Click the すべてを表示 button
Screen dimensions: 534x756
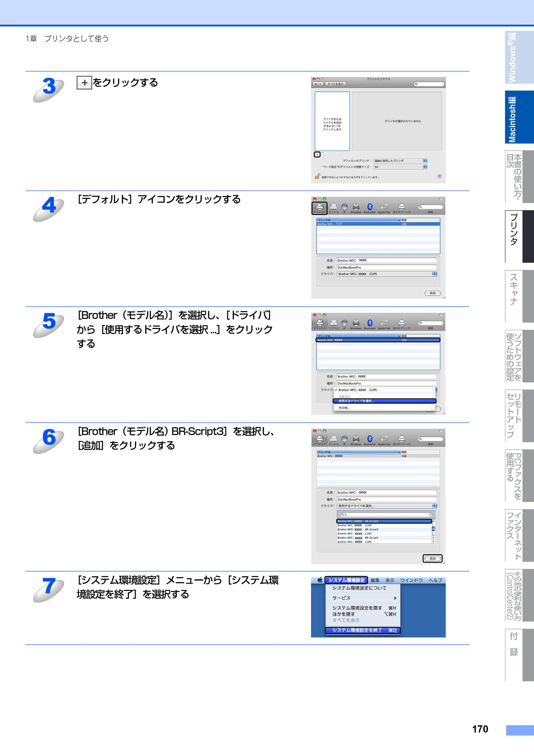tap(335, 84)
